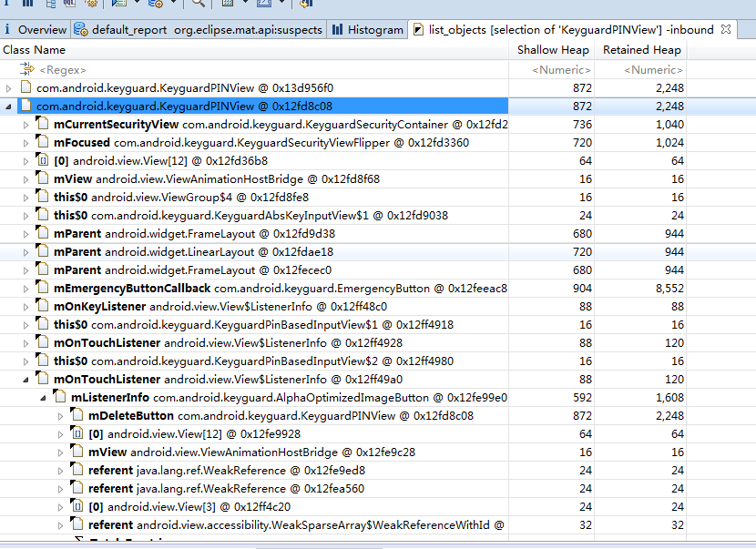Sort by the Retained Heap column header

(640, 50)
